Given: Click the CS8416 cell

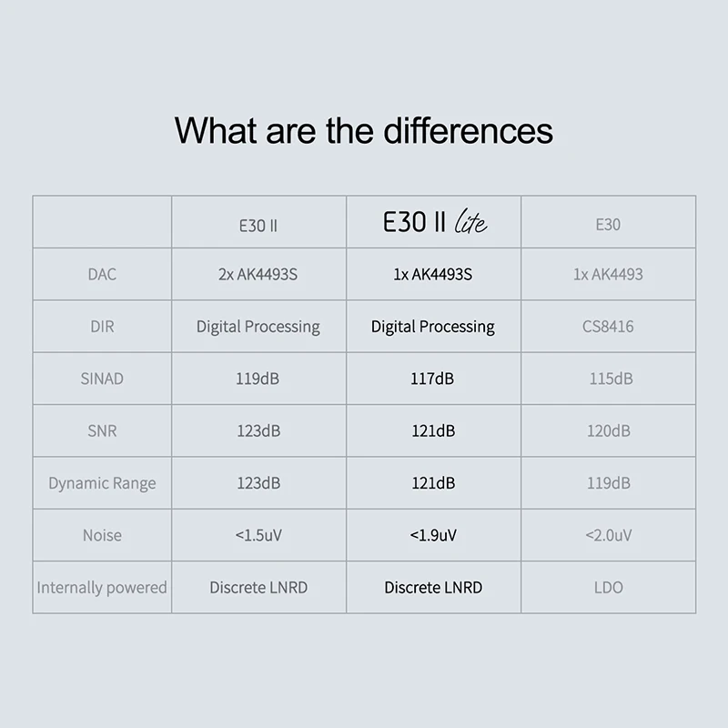Looking at the screenshot, I should click(x=608, y=326).
